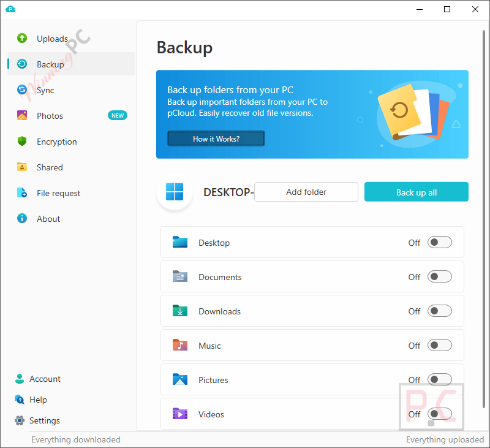Click the Backup page heading

pyautogui.click(x=184, y=48)
